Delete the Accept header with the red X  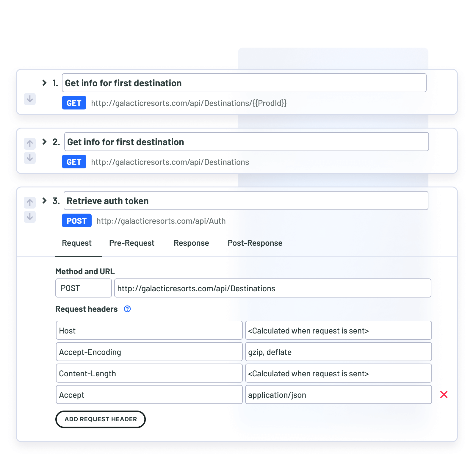coord(444,394)
